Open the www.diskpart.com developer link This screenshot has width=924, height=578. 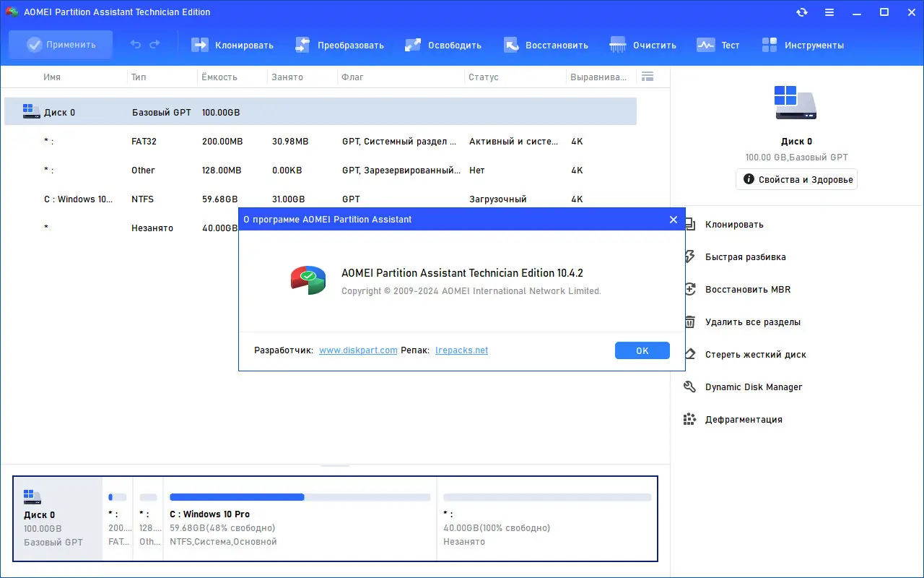[x=358, y=350]
